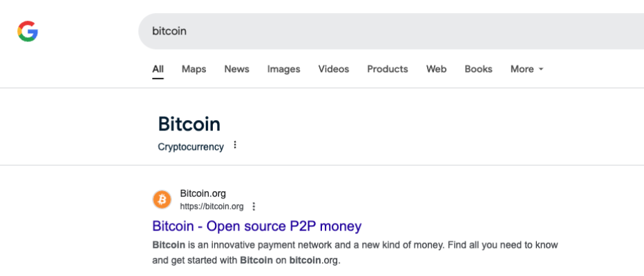The image size is (644, 276).
Task: Go to the Products tab
Action: pyautogui.click(x=388, y=69)
